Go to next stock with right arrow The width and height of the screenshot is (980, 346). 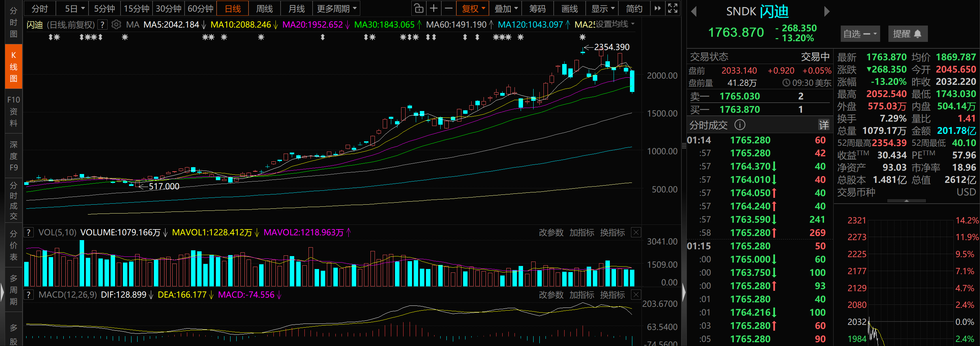tap(826, 12)
